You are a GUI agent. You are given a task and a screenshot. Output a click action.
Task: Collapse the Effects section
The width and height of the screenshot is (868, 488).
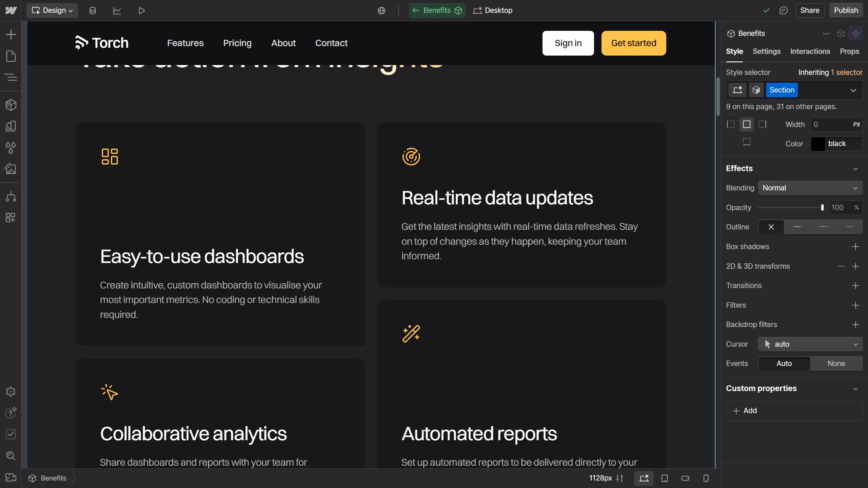click(x=855, y=168)
